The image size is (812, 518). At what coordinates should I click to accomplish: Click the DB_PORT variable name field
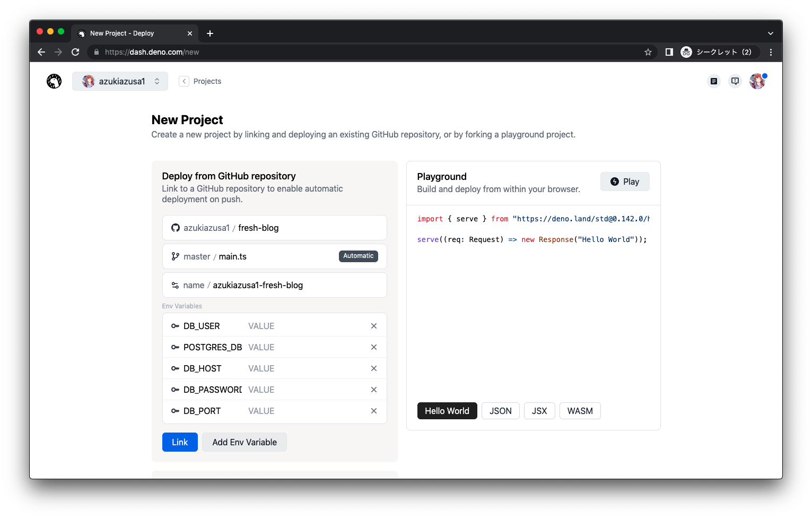tap(212, 411)
